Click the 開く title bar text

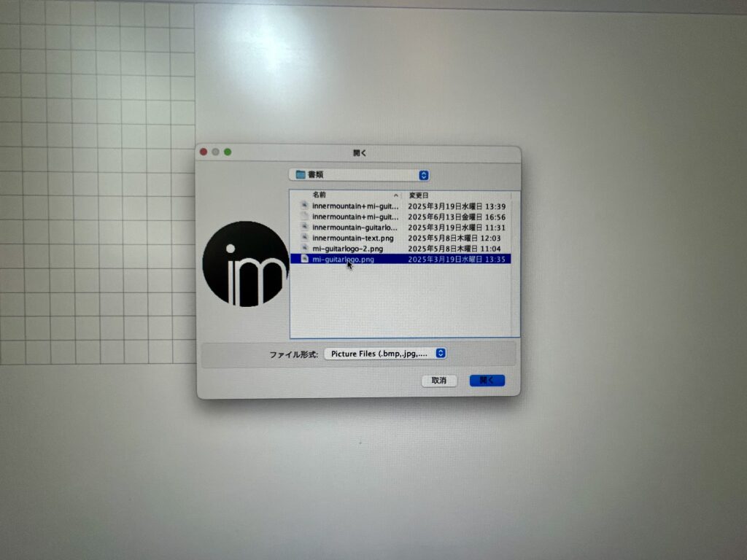click(x=360, y=153)
